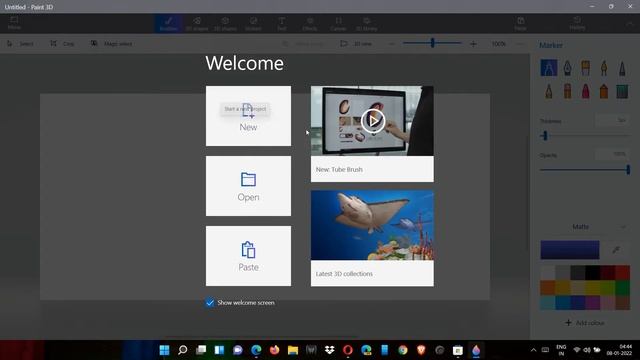Open Google Chrome from the taskbar

403,350
